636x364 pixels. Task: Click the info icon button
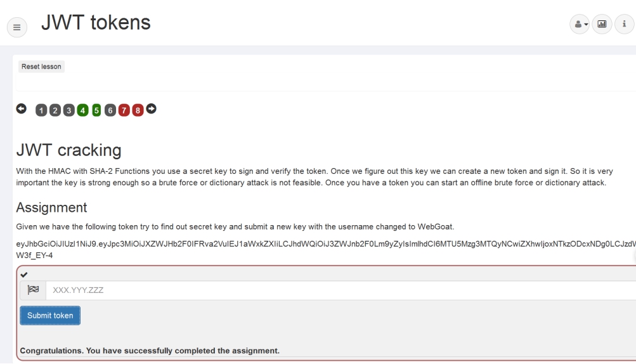tap(625, 24)
